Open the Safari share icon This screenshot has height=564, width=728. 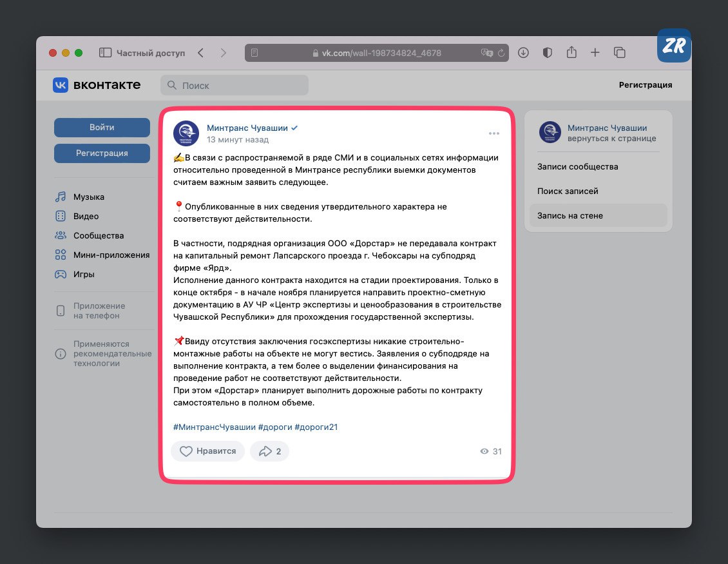tap(571, 53)
